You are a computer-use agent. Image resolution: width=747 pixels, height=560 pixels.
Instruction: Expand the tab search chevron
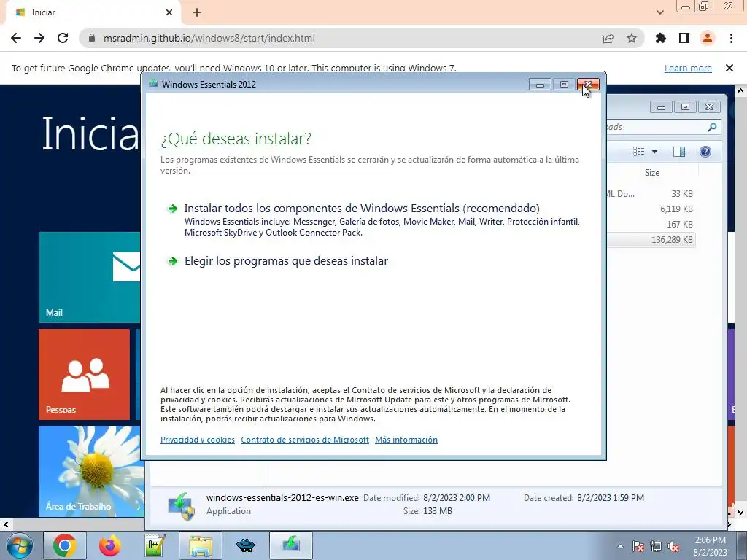(x=659, y=12)
